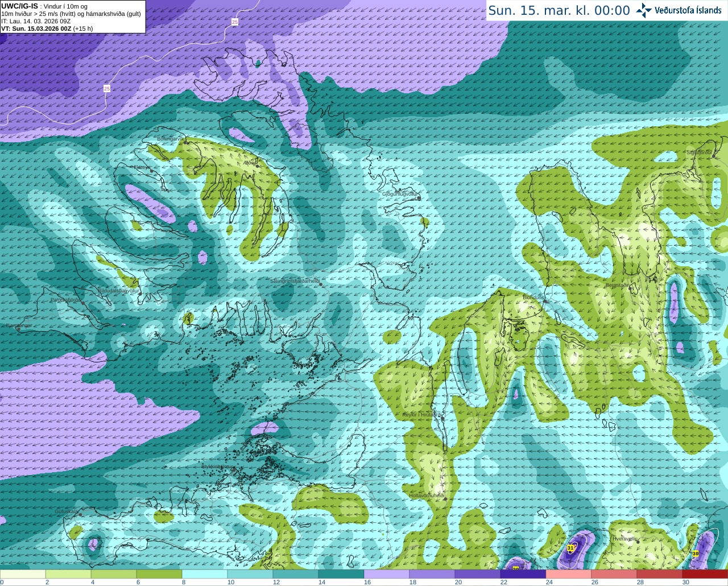Image resolution: width=728 pixels, height=586 pixels.
Task: Pick the 20–22 m/s legend swatch
Action: click(x=478, y=574)
